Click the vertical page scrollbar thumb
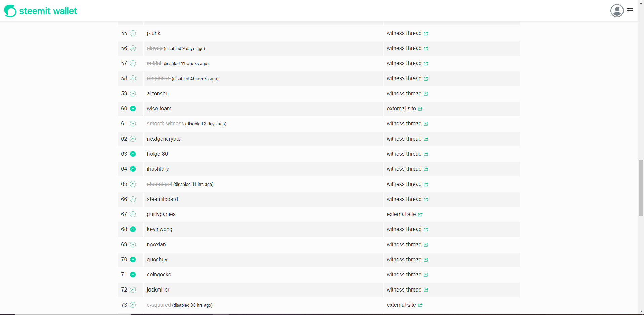 pyautogui.click(x=641, y=188)
